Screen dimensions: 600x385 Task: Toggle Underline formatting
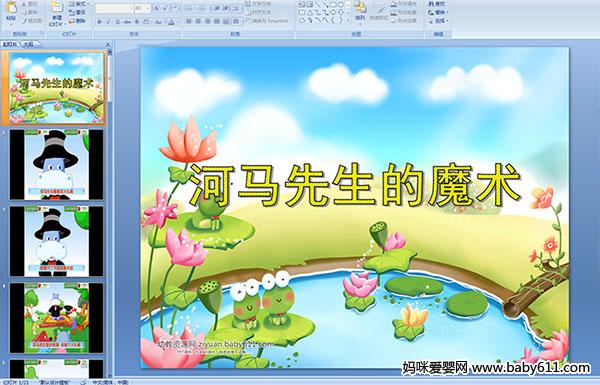[x=117, y=22]
